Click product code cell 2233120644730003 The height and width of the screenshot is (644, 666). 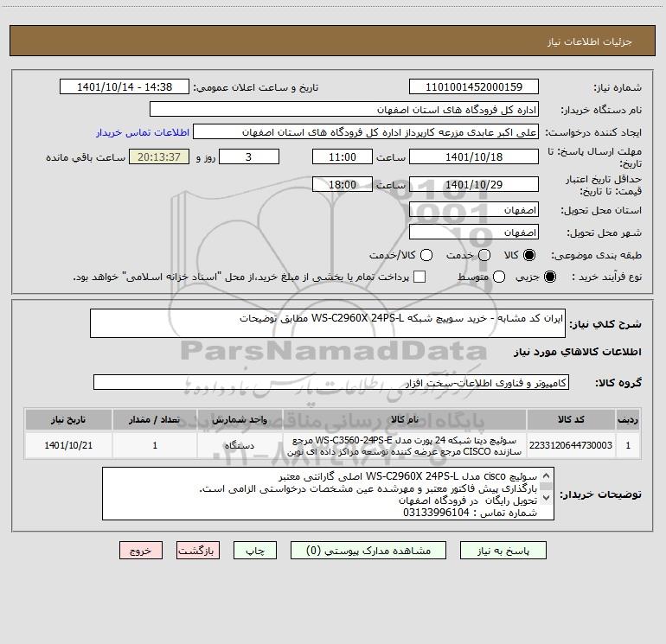(571, 445)
